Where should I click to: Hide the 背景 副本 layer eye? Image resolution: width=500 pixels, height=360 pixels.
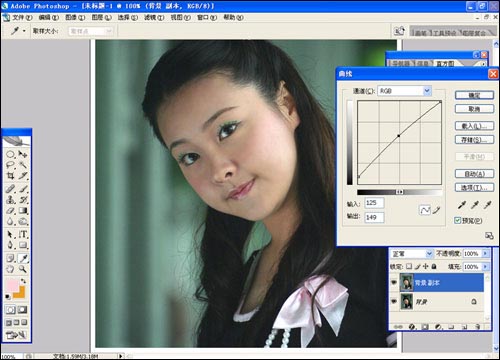pyautogui.click(x=394, y=282)
